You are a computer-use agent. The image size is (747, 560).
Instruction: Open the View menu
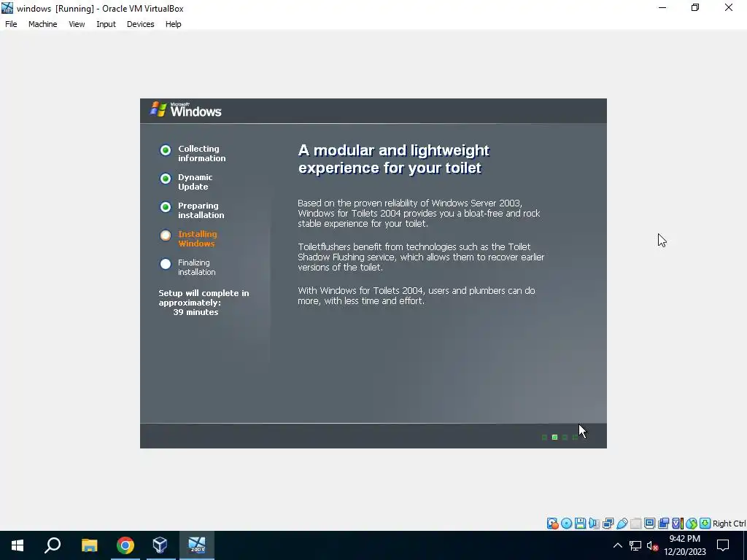pyautogui.click(x=77, y=24)
